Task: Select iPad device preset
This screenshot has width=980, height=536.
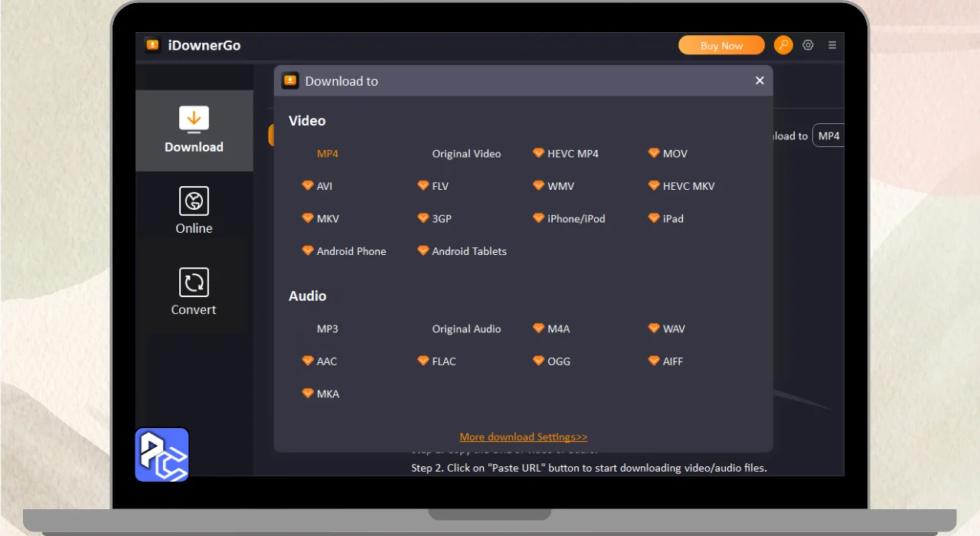Action: [666, 219]
